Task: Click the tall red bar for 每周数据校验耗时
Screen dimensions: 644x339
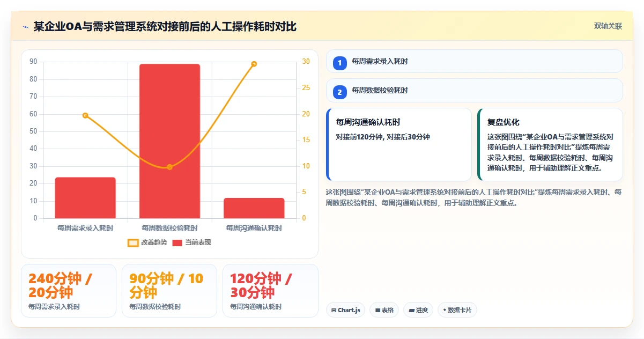Action: [x=169, y=141]
